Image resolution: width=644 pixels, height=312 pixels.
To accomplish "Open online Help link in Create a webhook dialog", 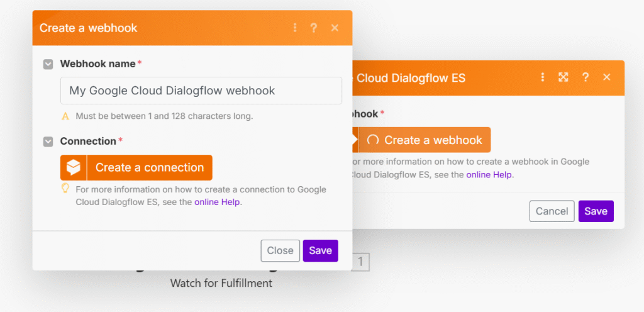I will pyautogui.click(x=217, y=202).
